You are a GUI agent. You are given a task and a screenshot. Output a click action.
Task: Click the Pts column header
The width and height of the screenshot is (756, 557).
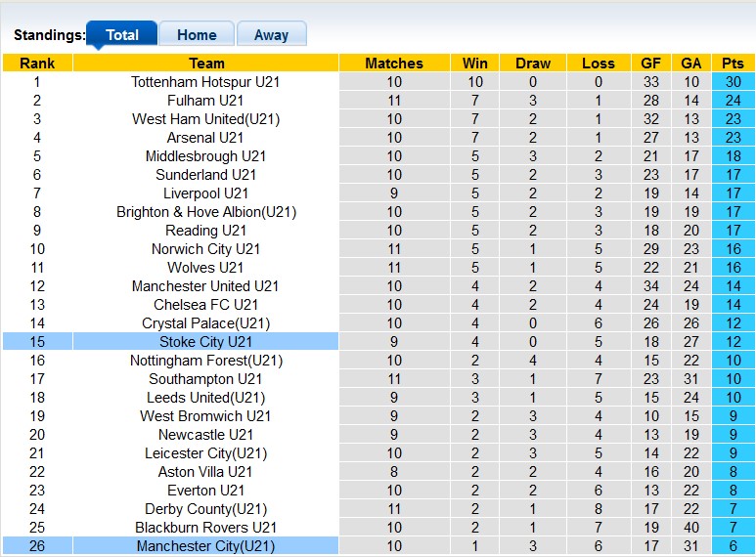tap(733, 64)
